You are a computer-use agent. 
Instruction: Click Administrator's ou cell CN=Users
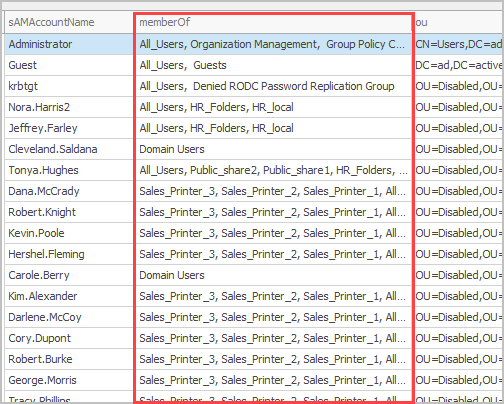click(459, 44)
